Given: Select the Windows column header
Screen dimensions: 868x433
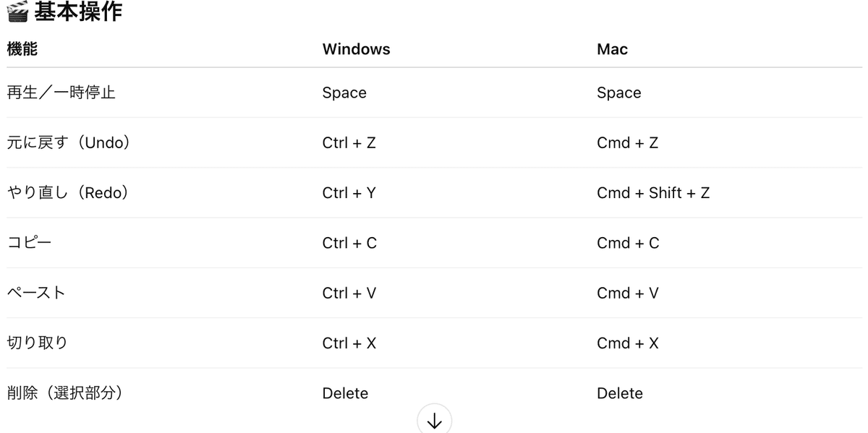Looking at the screenshot, I should point(356,49).
